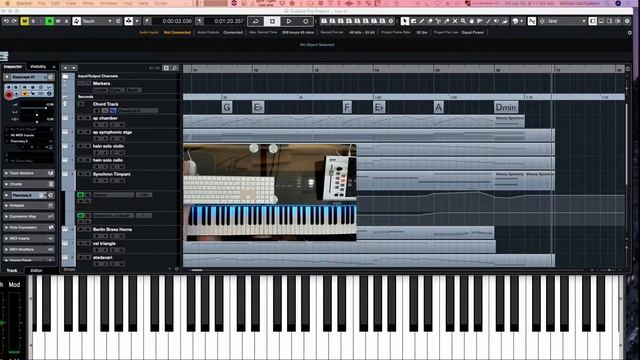The height and width of the screenshot is (360, 640).
Task: Select the Draw pencil tool
Action: (421, 21)
